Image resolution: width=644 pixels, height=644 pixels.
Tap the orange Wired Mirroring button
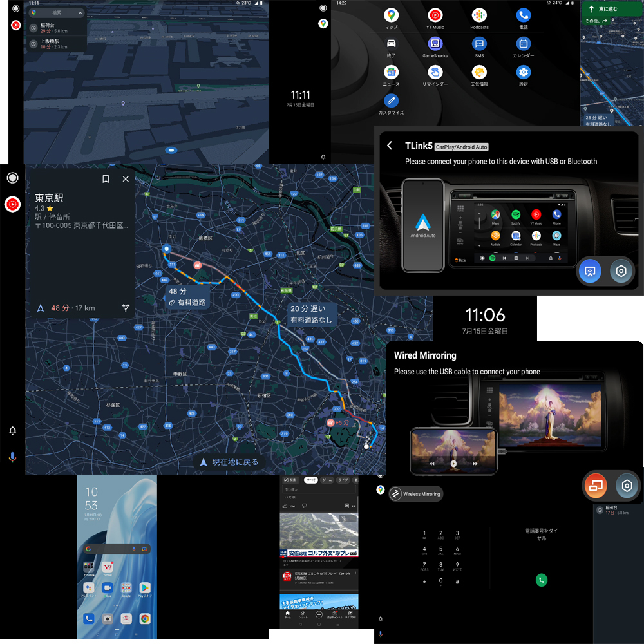[595, 486]
